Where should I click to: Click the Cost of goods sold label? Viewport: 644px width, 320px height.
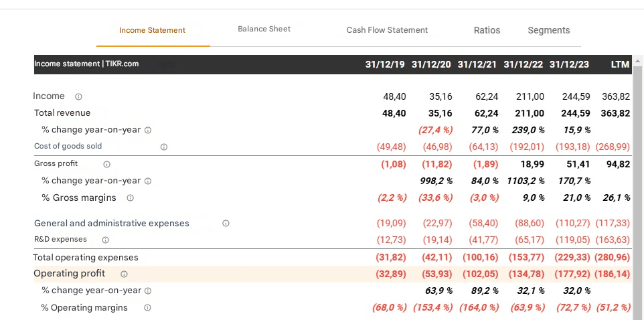68,146
